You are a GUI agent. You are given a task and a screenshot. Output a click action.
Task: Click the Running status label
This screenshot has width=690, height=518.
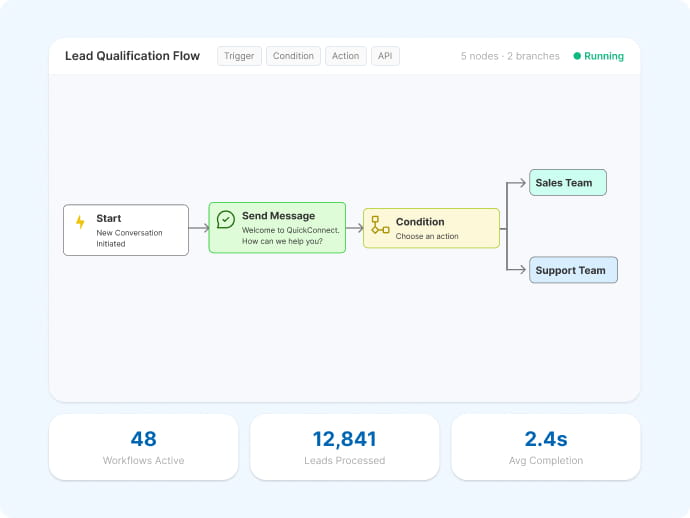pos(604,56)
